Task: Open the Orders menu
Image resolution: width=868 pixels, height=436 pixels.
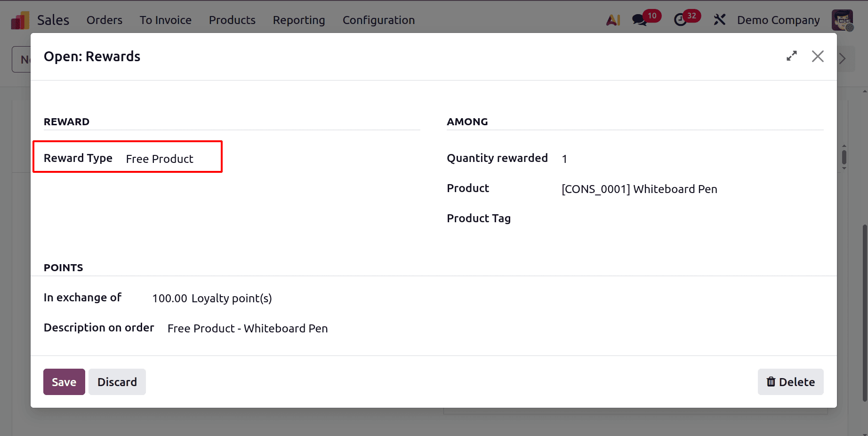Action: click(x=104, y=20)
